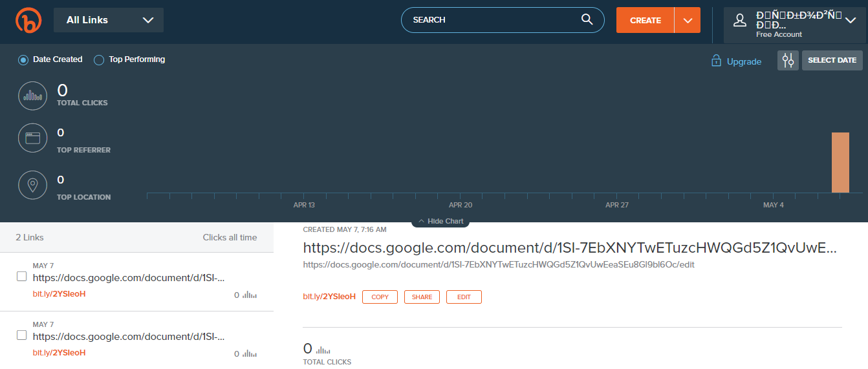This screenshot has height=369, width=868.
Task: Expand the Create button dropdown arrow
Action: coord(687,20)
